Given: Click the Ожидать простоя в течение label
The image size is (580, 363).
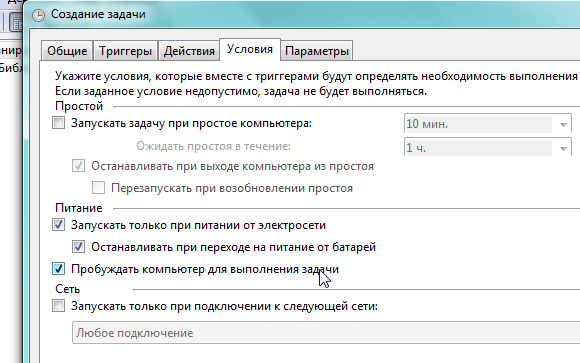Looking at the screenshot, I should click(213, 146).
